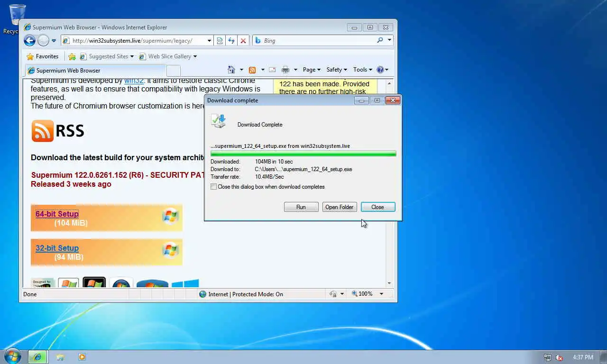607x364 pixels.
Task: Click Windows logo beside 32-bit Setup
Action: click(170, 250)
